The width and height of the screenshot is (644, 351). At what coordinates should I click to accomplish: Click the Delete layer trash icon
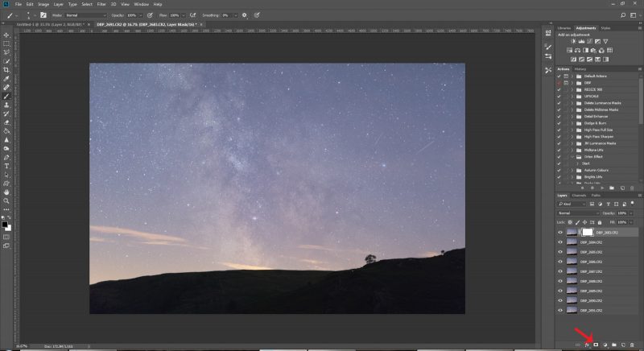(632, 345)
